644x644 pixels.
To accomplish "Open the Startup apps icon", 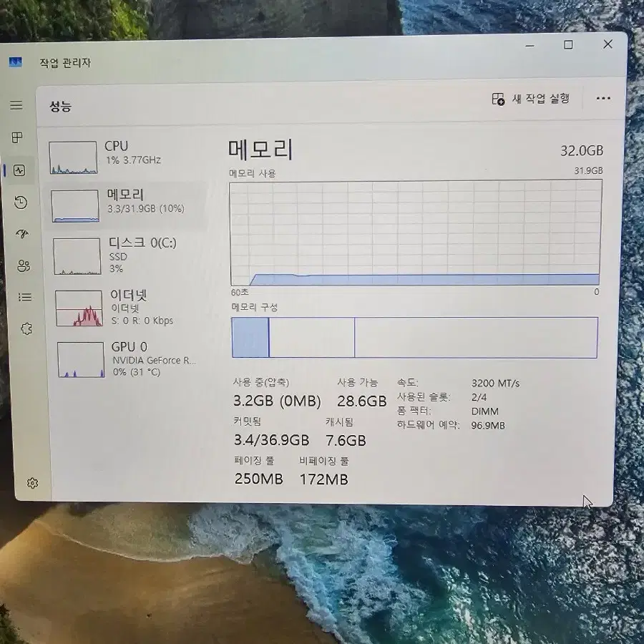I will pos(22,234).
